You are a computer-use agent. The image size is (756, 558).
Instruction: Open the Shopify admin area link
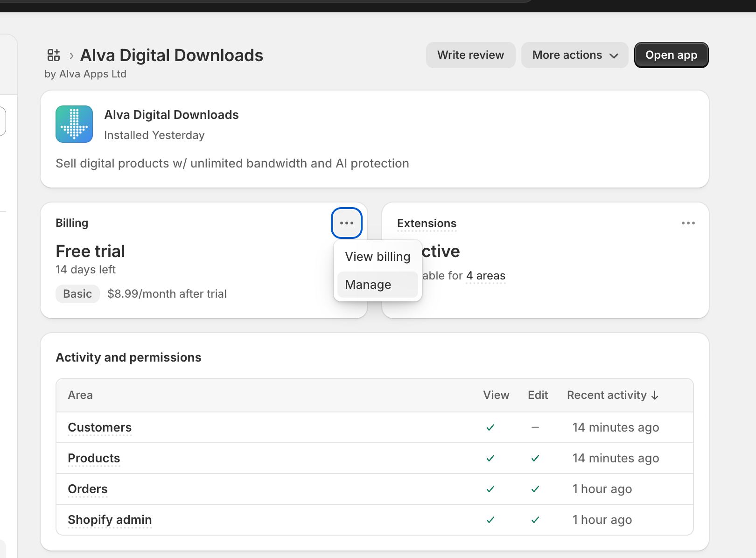pos(110,520)
